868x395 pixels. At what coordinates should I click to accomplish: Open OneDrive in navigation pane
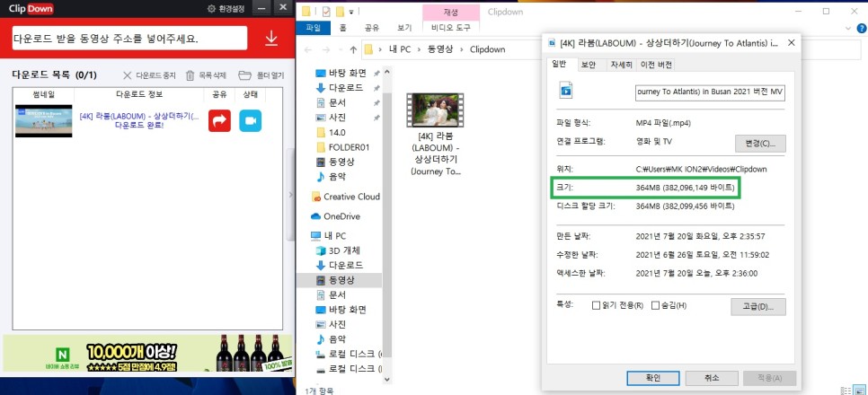click(x=336, y=216)
